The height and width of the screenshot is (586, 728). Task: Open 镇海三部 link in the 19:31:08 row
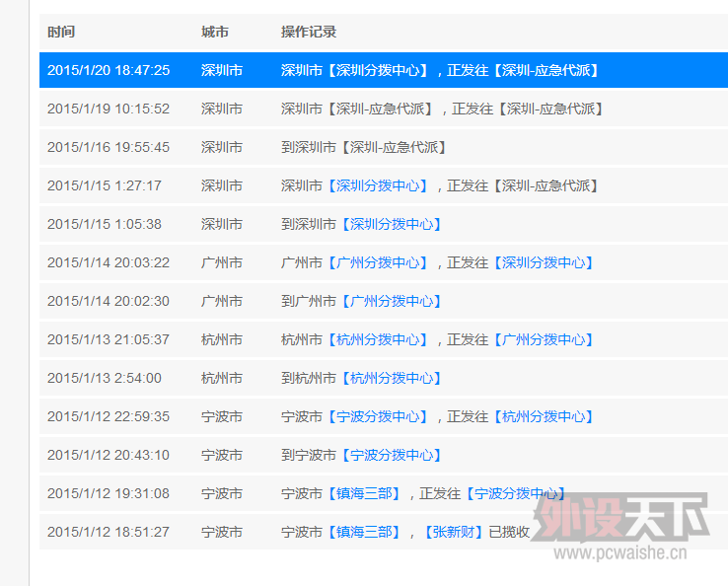click(368, 493)
